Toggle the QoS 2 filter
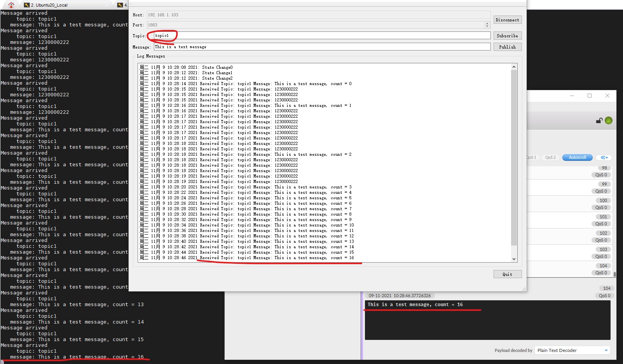 [x=550, y=157]
